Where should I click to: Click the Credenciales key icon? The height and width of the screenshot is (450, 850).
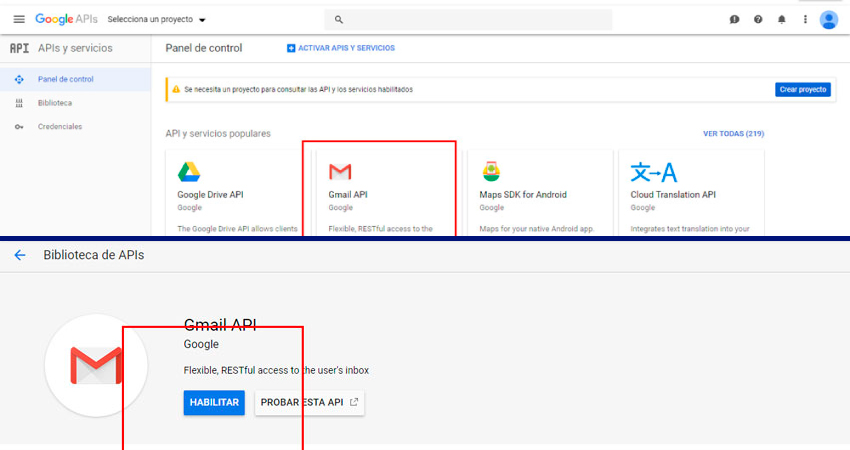(19, 127)
